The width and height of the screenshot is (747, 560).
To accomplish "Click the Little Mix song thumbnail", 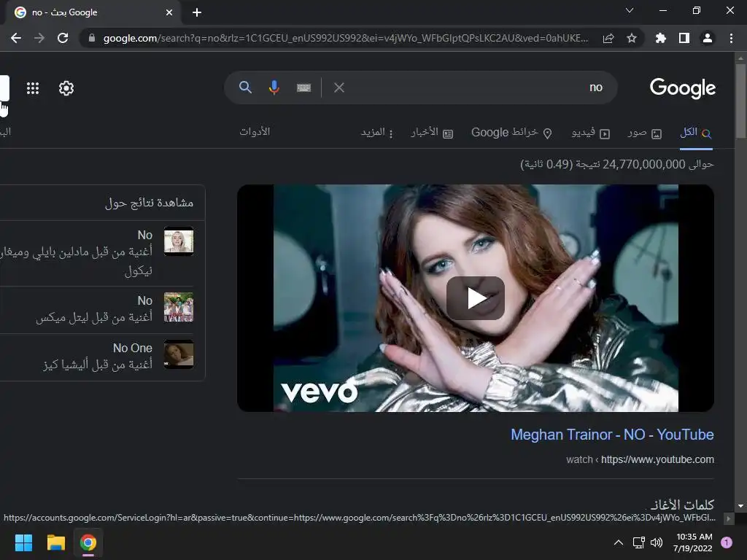I will pos(179,307).
